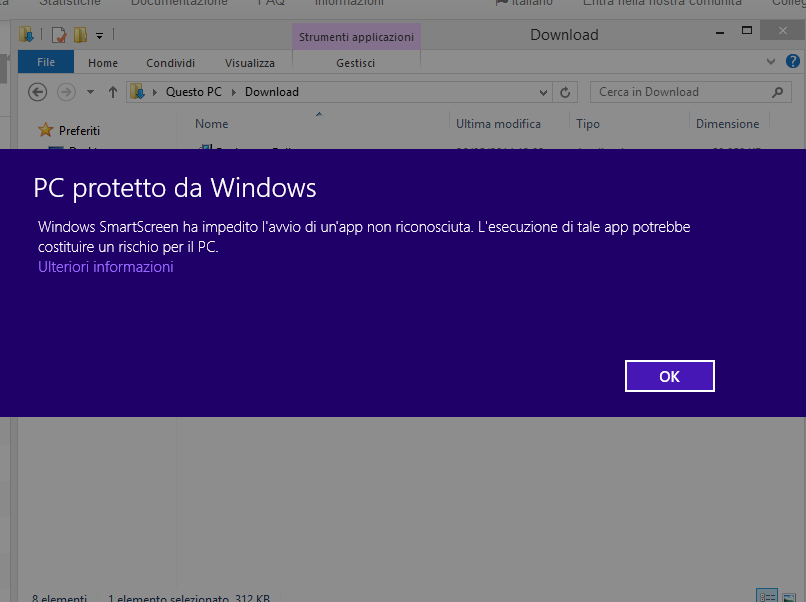
Task: Switch to details view in status bar
Action: [x=767, y=596]
